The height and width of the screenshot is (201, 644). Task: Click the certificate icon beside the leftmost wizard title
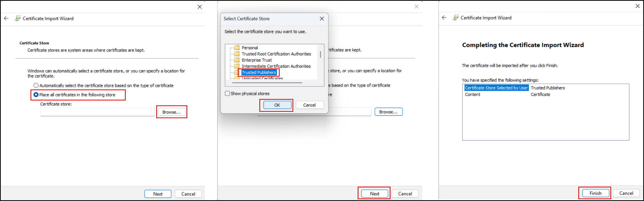pyautogui.click(x=17, y=18)
